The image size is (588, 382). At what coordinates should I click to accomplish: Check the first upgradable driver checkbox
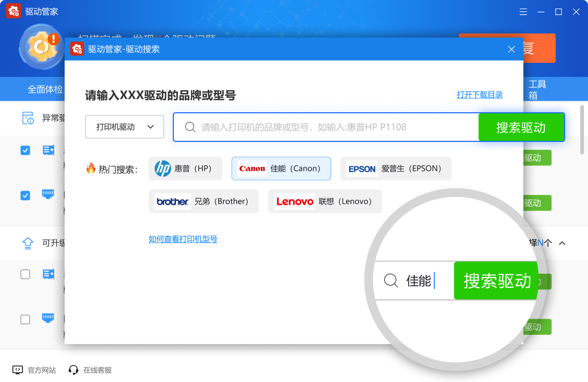25,274
